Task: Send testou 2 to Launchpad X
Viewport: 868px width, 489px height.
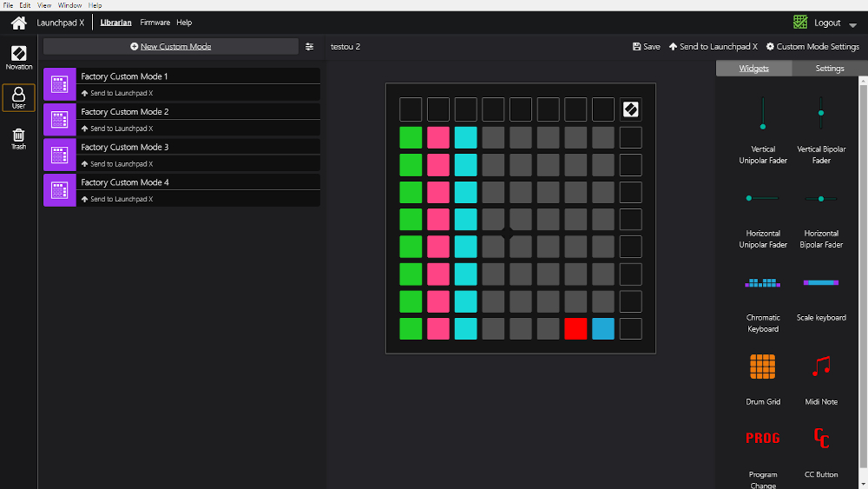Action: (713, 47)
